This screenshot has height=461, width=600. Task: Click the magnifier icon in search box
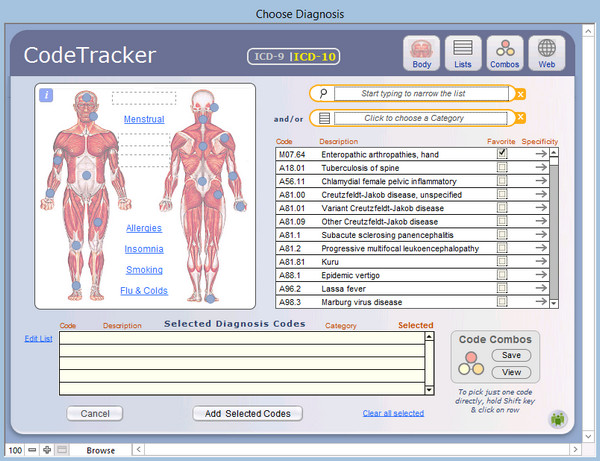323,93
